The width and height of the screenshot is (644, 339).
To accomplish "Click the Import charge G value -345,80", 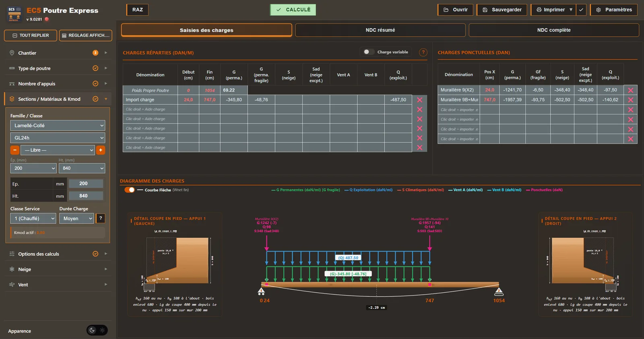I will (x=234, y=100).
